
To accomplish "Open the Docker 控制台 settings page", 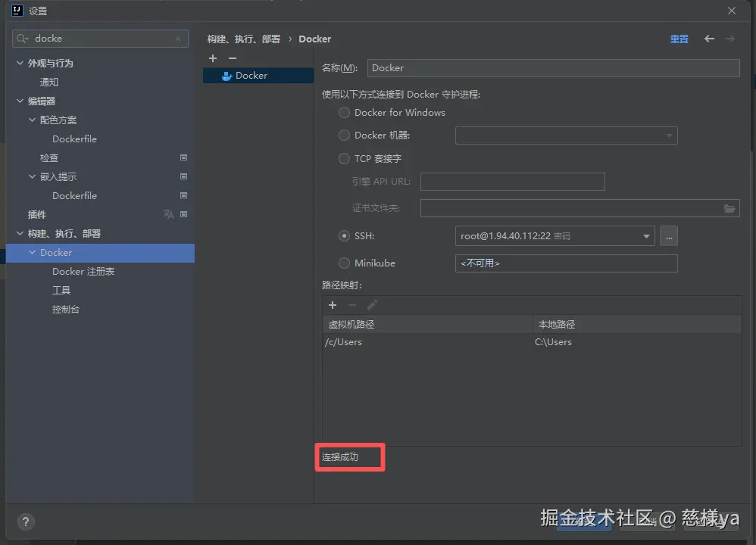I will [66, 309].
